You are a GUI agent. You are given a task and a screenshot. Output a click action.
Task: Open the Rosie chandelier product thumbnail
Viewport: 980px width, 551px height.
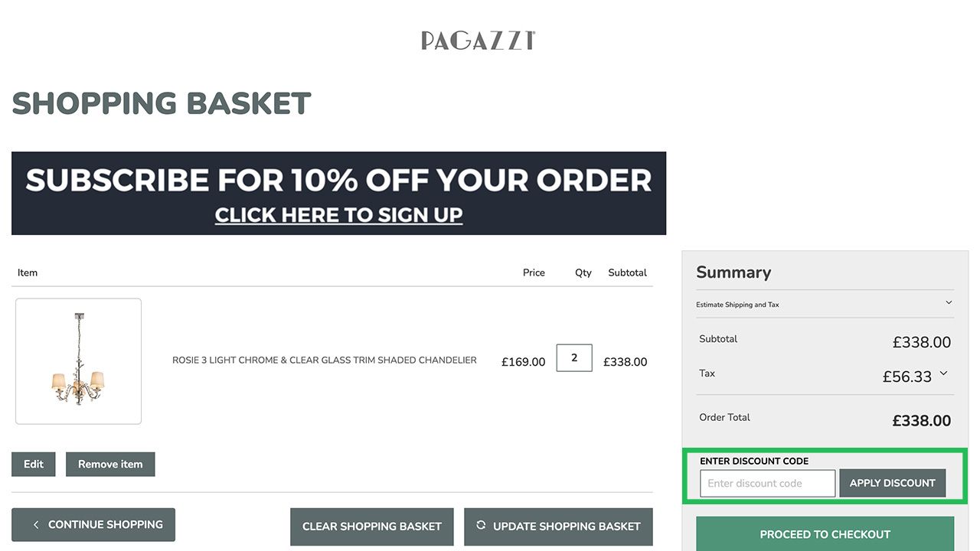(x=78, y=361)
